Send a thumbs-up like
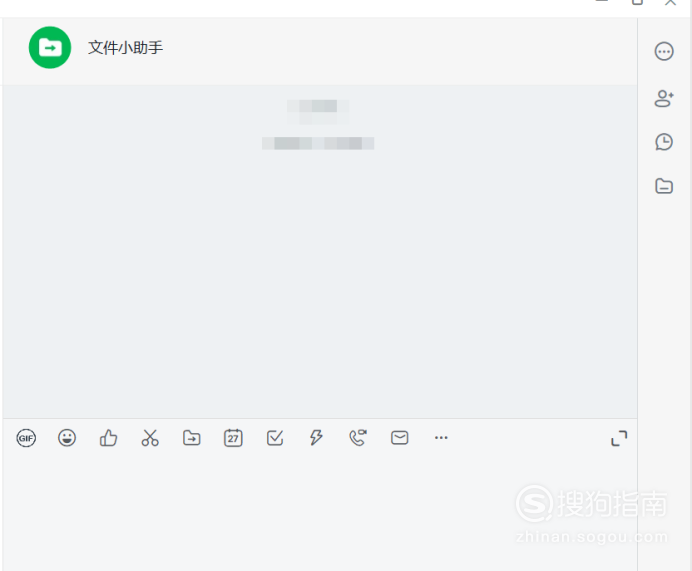Image resolution: width=692 pixels, height=571 pixels. click(x=108, y=438)
